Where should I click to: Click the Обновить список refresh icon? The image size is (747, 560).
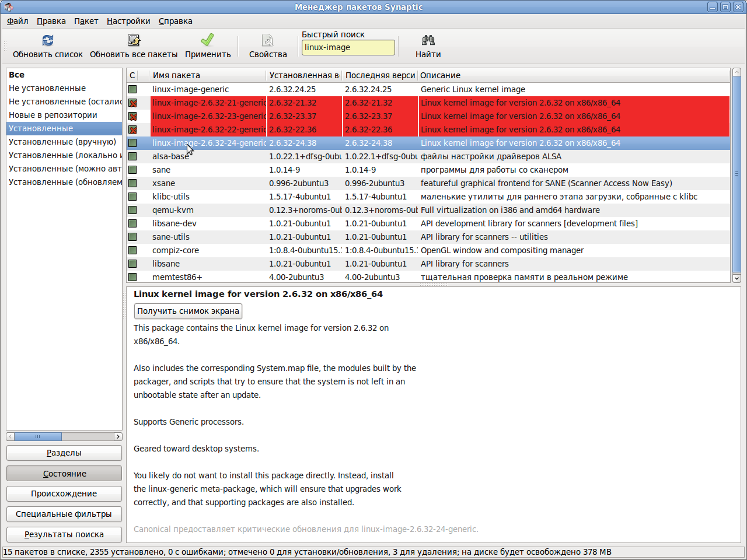point(48,40)
